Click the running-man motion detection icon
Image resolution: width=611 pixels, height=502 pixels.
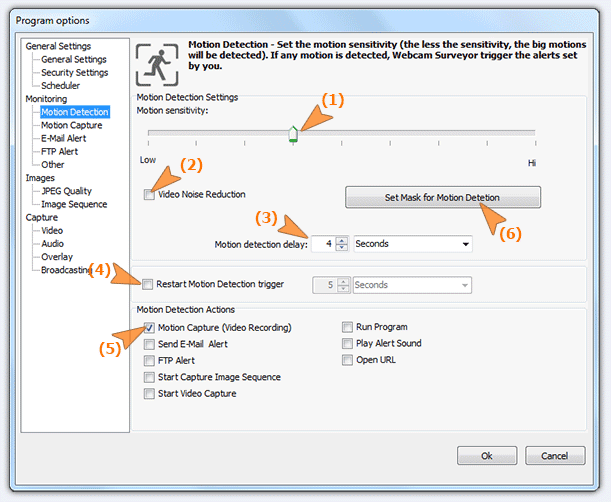pyautogui.click(x=157, y=65)
